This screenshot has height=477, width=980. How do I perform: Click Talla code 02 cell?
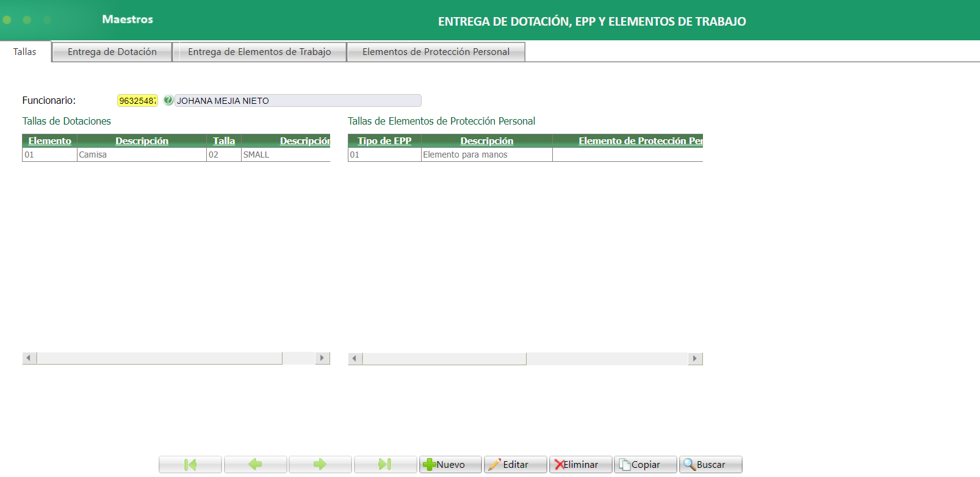pyautogui.click(x=224, y=155)
